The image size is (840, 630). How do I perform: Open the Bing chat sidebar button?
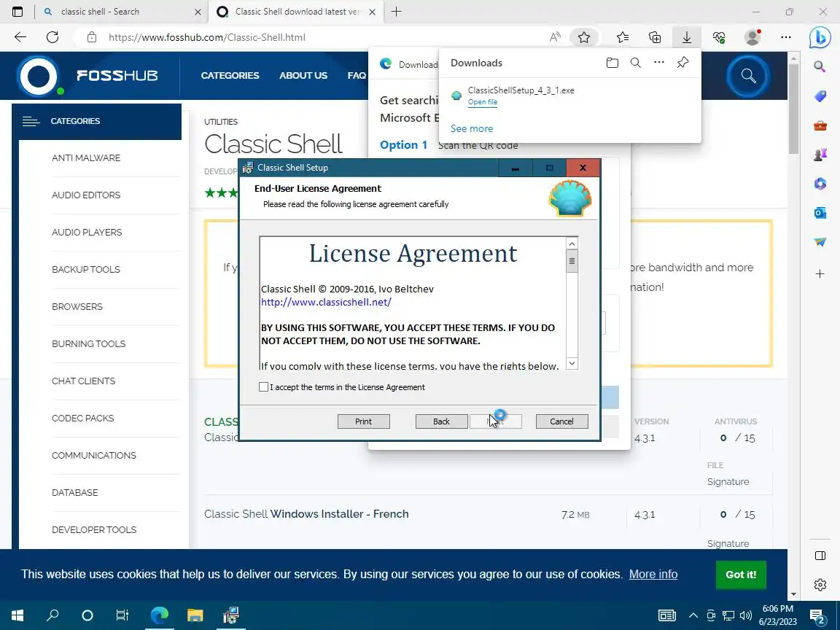coord(820,37)
